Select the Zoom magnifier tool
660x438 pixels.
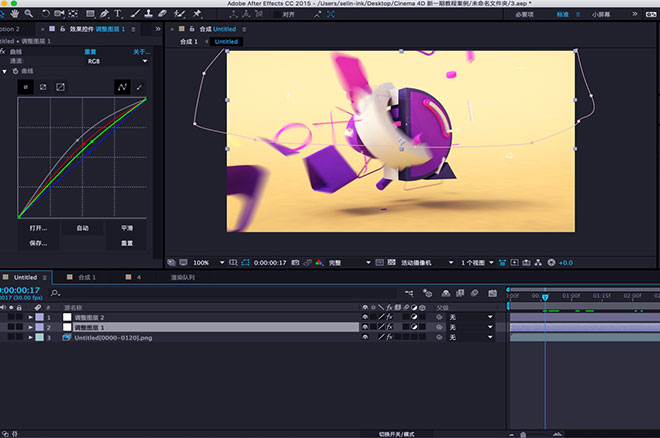pos(28,14)
